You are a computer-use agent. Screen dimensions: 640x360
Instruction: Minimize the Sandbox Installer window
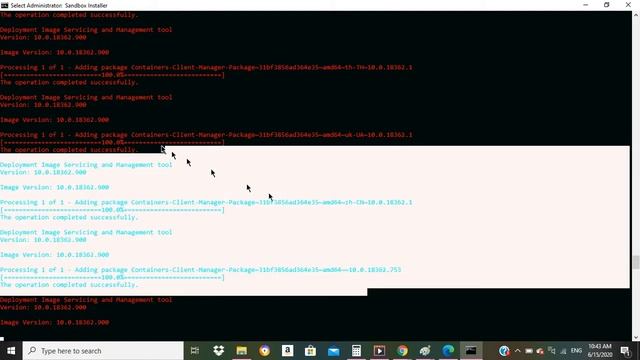pos(586,5)
